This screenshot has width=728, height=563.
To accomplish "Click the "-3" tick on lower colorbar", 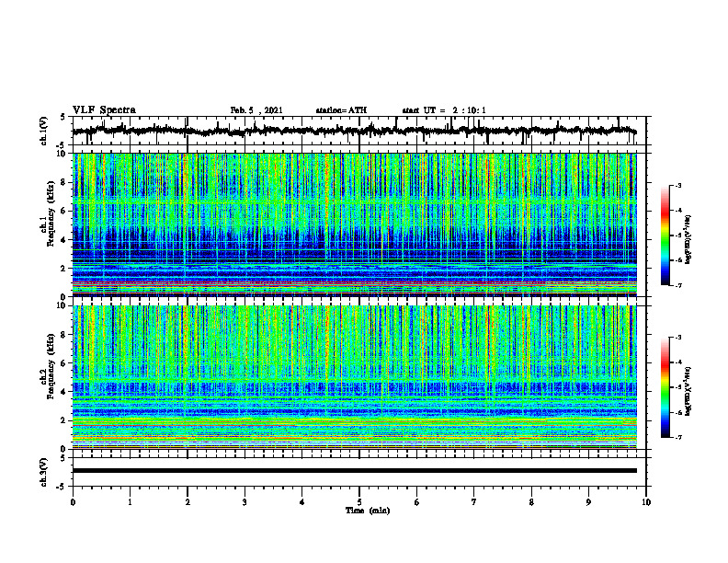I will pyautogui.click(x=678, y=338).
